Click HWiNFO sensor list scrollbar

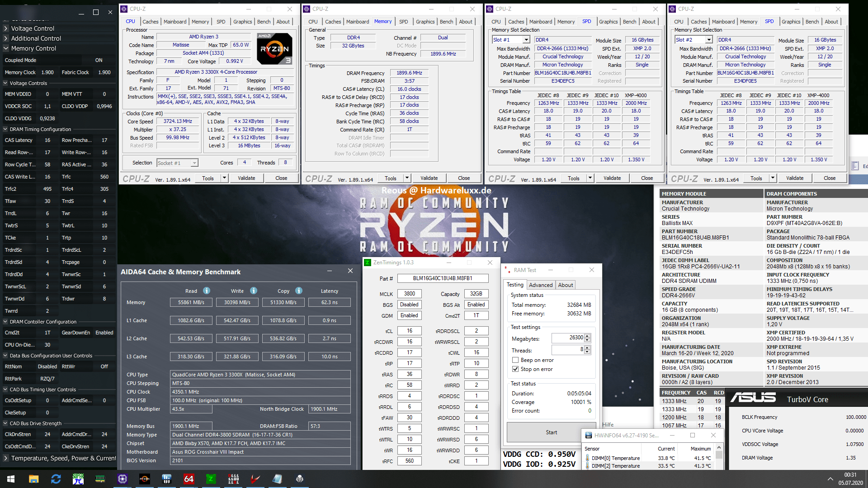pyautogui.click(x=719, y=456)
